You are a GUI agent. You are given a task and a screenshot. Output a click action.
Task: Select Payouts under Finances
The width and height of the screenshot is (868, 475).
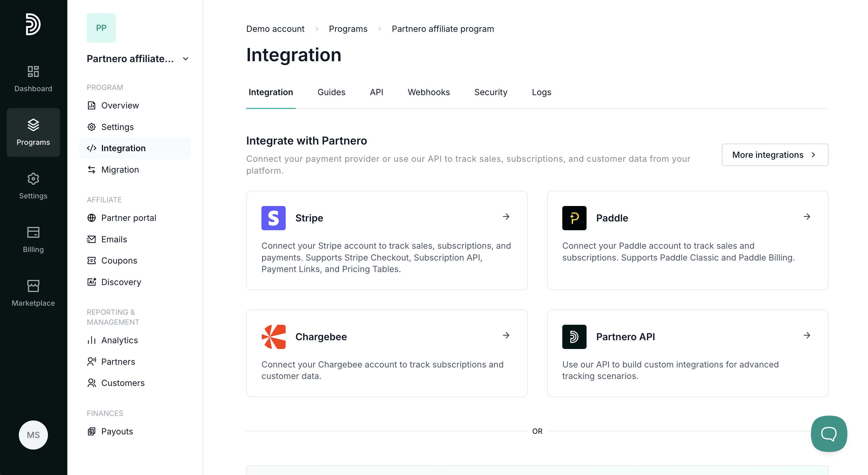coord(117,431)
